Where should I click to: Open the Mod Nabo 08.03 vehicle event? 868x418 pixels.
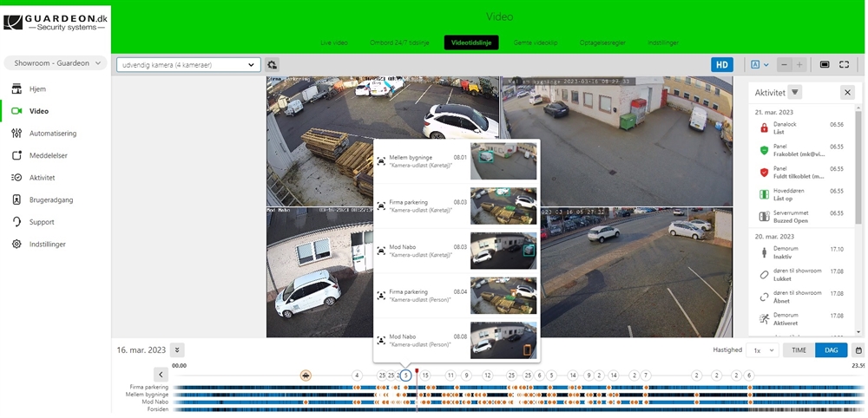pos(457,251)
